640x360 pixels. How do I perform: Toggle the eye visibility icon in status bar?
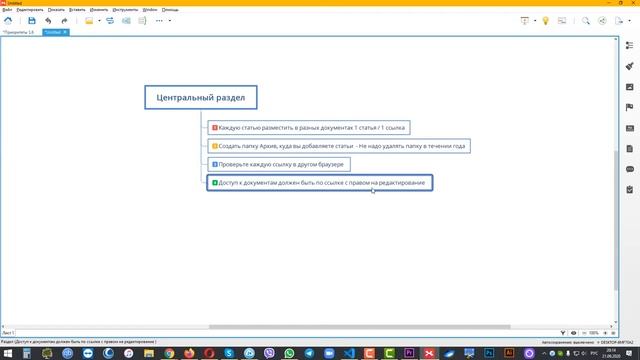pyautogui.click(x=573, y=333)
